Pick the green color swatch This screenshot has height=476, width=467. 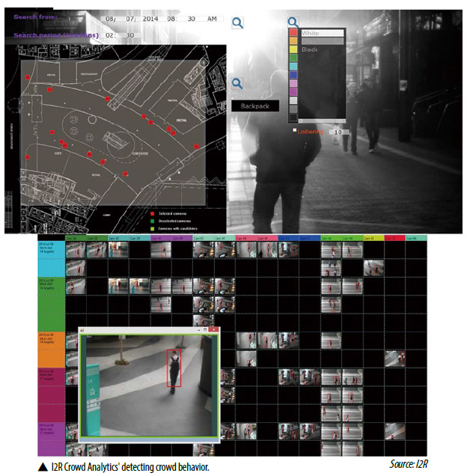293,58
